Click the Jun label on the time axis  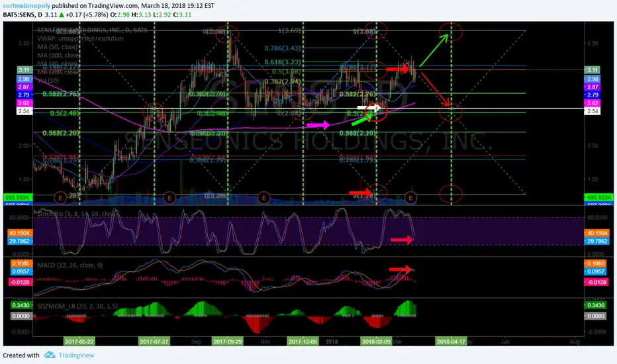point(505,341)
